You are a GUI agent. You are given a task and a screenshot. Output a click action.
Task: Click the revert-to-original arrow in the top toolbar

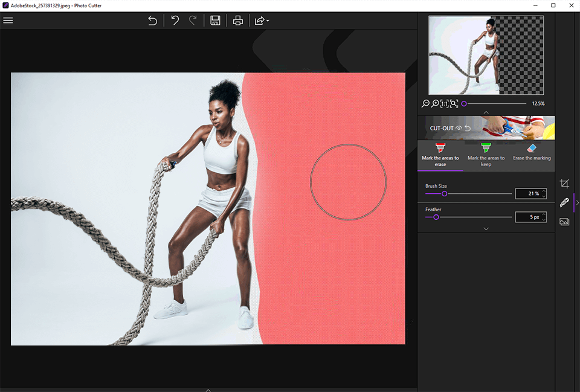pos(152,21)
